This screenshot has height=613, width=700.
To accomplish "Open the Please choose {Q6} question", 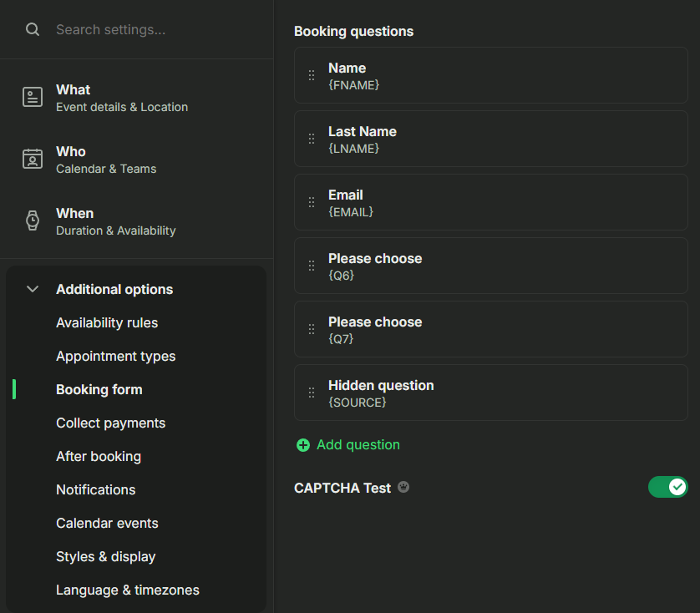I will pyautogui.click(x=491, y=266).
